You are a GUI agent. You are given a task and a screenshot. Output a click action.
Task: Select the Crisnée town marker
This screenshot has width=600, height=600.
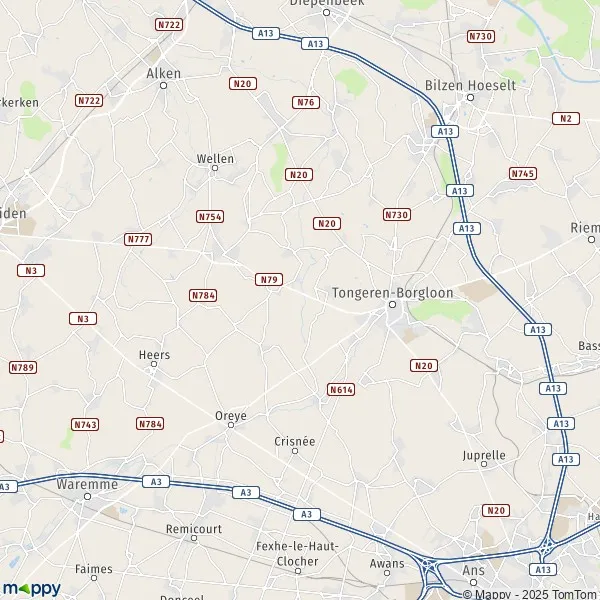click(x=295, y=451)
